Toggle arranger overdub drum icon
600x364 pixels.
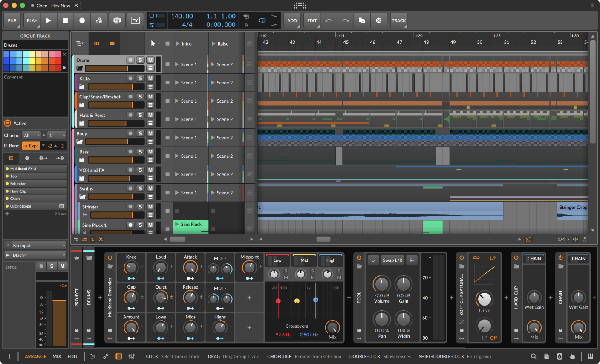pyautogui.click(x=117, y=20)
